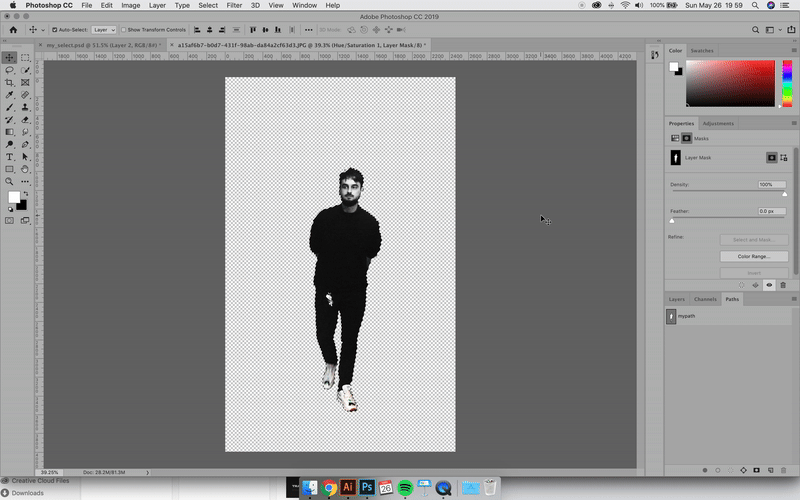Select the Move tool in the toolbox

pos(9,58)
